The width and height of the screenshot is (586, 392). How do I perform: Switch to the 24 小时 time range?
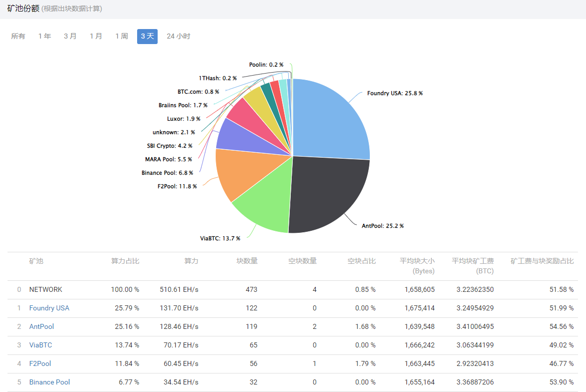(179, 36)
